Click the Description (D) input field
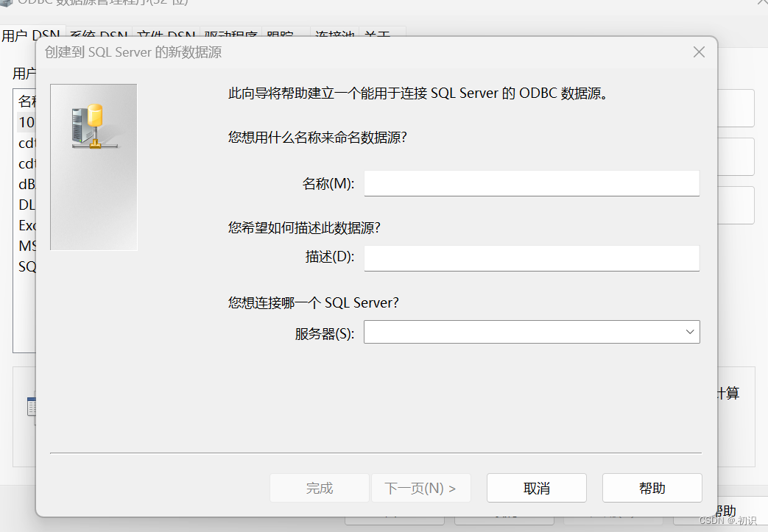Screen dimensions: 768x532 [x=532, y=258]
